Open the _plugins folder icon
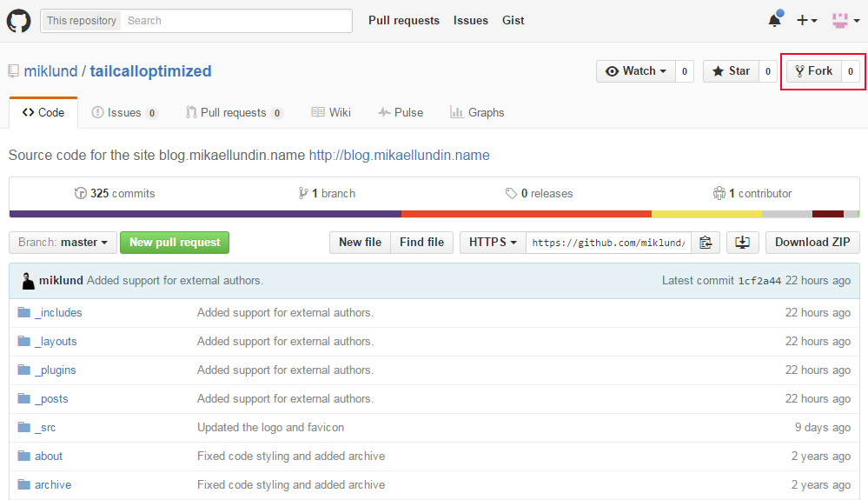This screenshot has width=868, height=500. click(23, 370)
